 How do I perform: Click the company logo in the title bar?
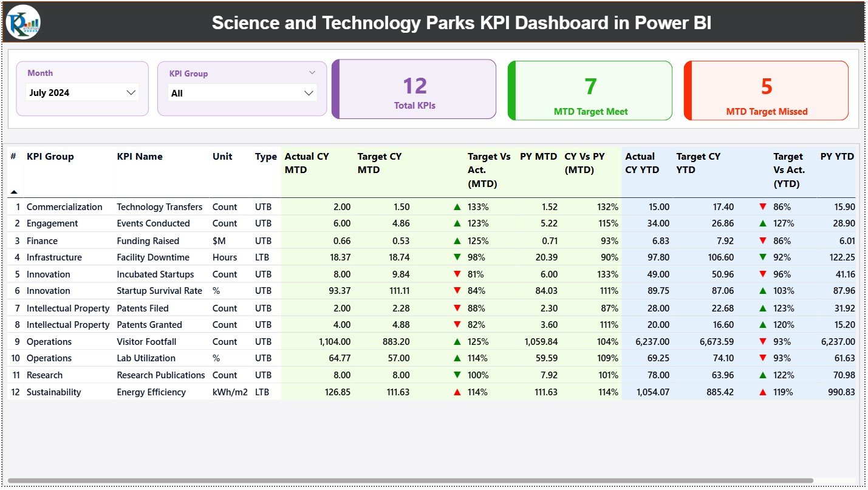22,22
